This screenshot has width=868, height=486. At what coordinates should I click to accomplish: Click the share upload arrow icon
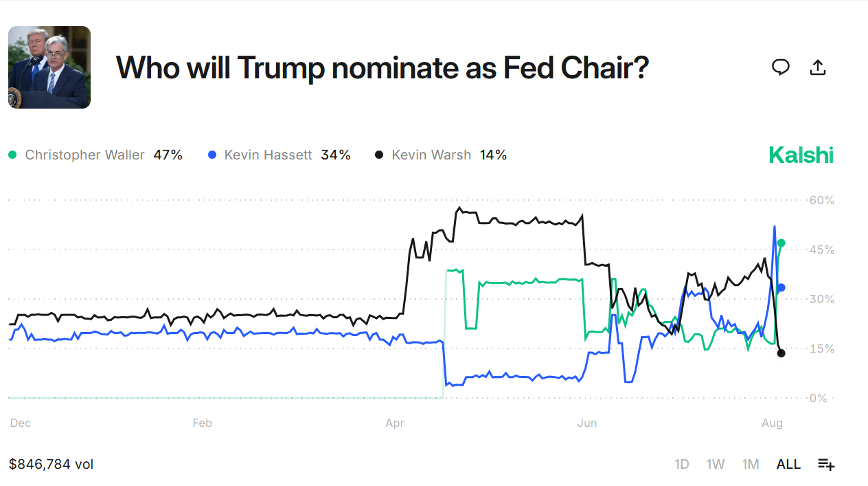pos(817,67)
